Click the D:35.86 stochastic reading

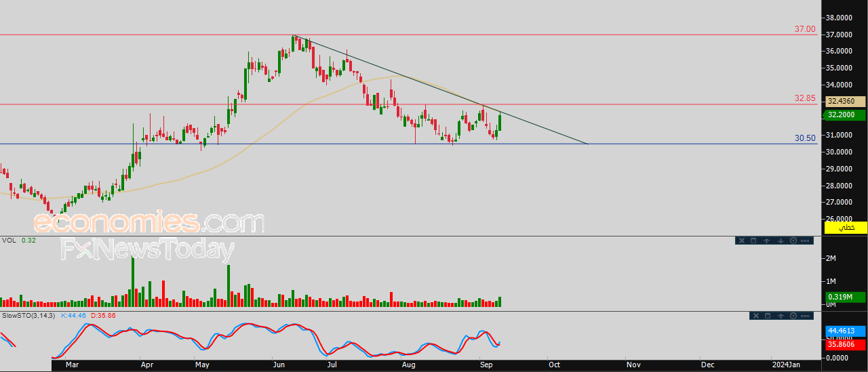(103, 316)
